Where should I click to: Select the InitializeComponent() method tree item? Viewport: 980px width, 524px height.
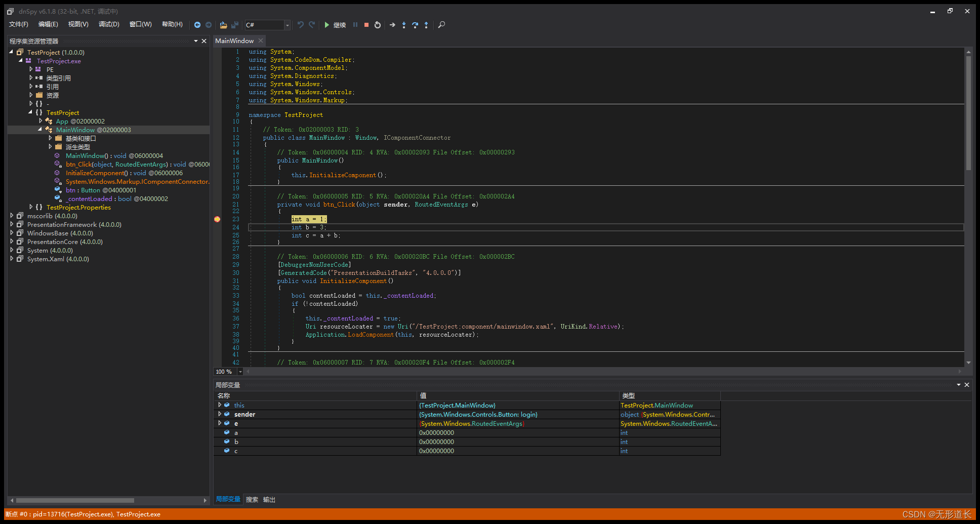tap(124, 173)
